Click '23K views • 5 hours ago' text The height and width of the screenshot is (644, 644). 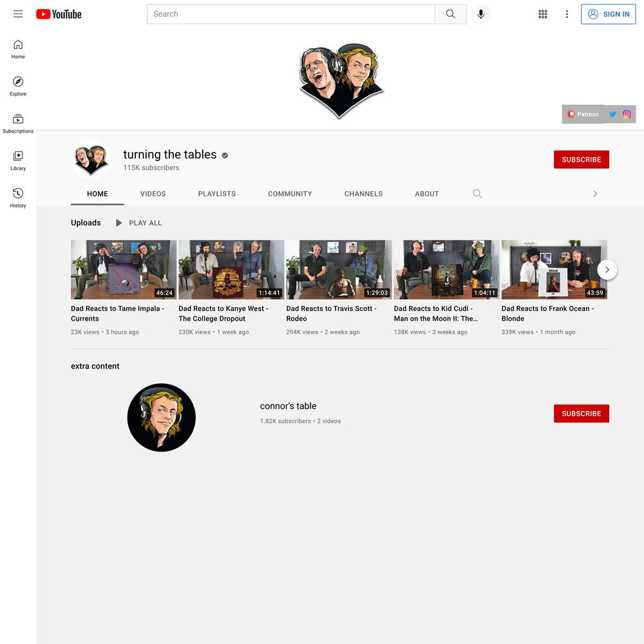(105, 332)
